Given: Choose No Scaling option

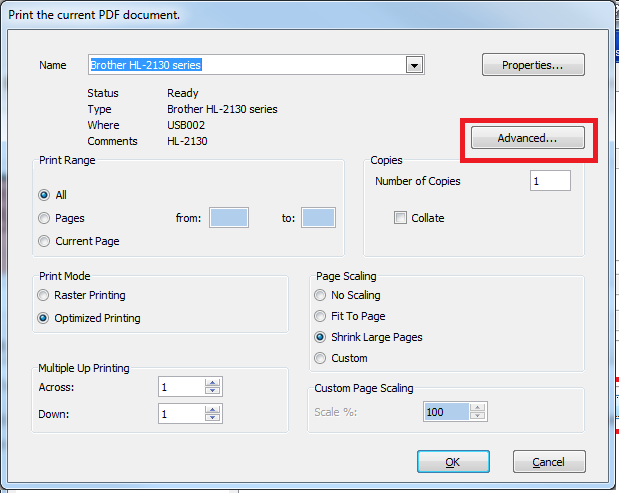Looking at the screenshot, I should click(320, 295).
